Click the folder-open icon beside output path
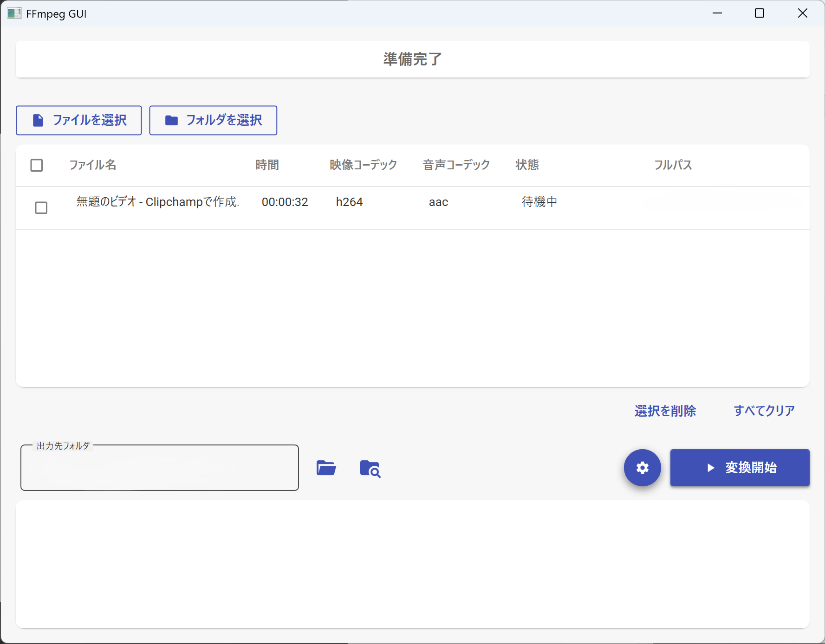This screenshot has height=644, width=825. [326, 468]
